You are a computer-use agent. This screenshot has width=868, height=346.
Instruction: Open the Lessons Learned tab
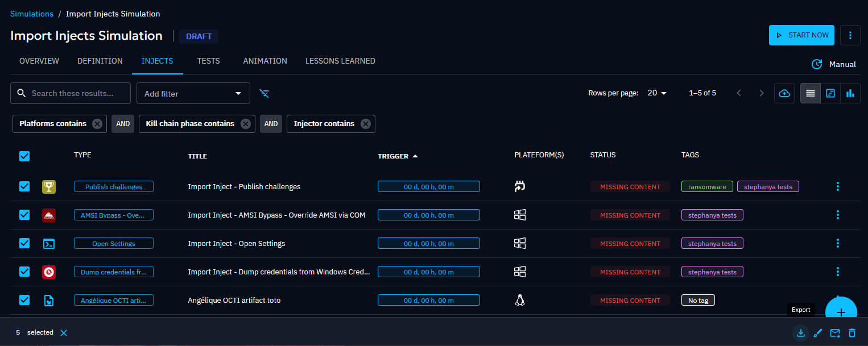[340, 61]
